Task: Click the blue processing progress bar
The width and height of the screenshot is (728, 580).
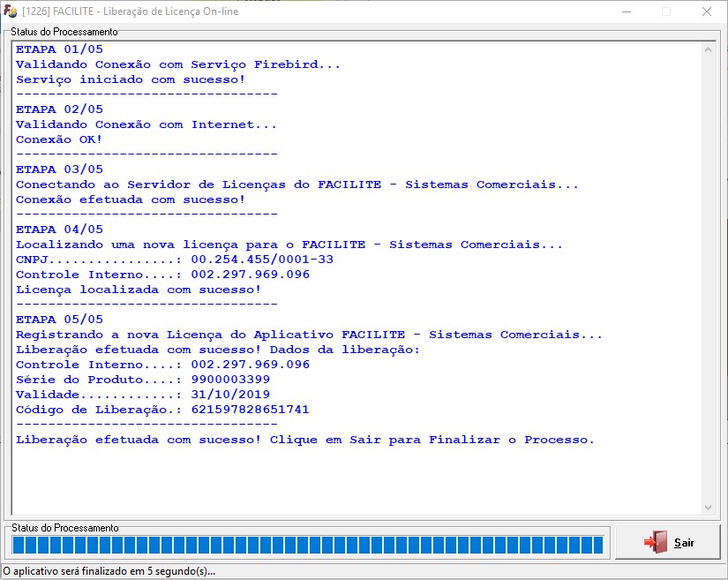Action: point(308,545)
